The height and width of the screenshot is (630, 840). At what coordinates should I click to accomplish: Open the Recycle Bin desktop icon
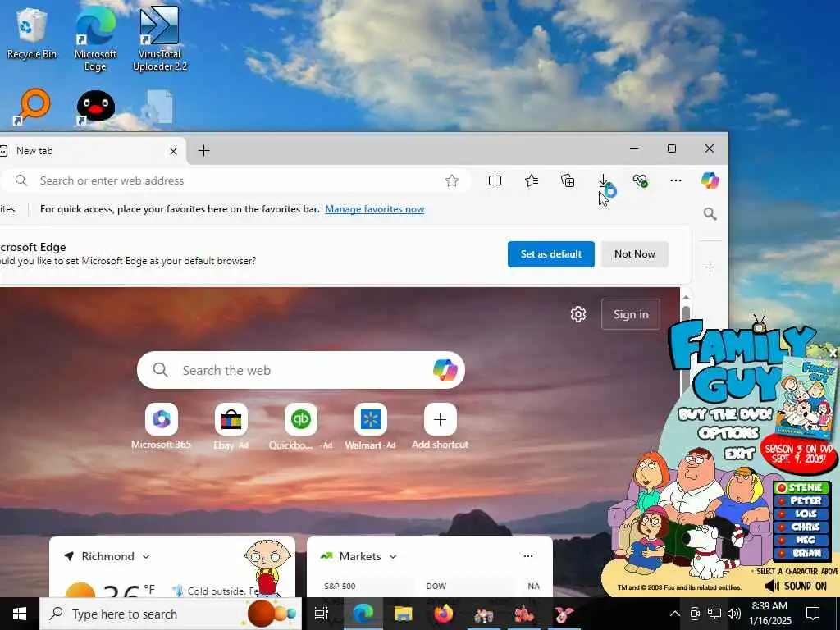pos(31,33)
